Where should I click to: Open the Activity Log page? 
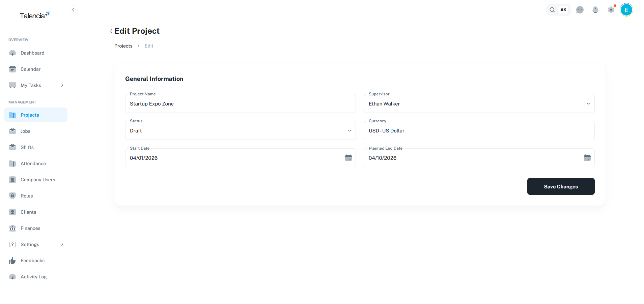(33, 277)
